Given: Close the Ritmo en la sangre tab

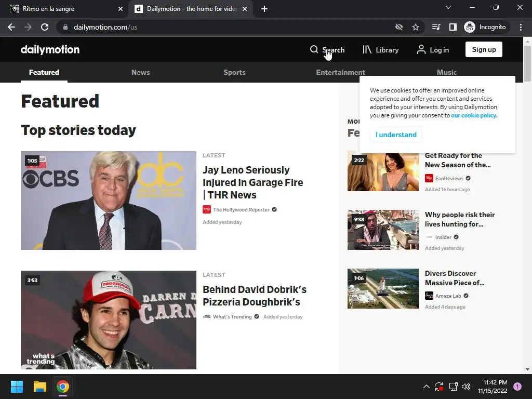Looking at the screenshot, I should (121, 9).
